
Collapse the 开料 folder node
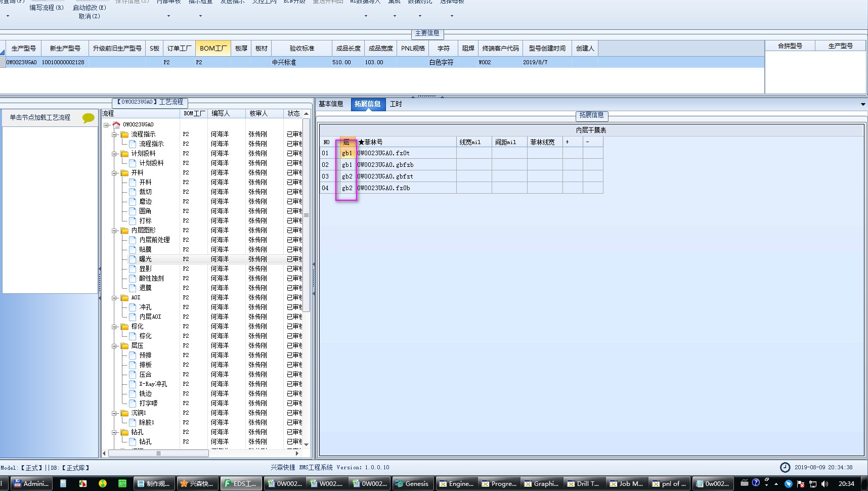pos(114,173)
